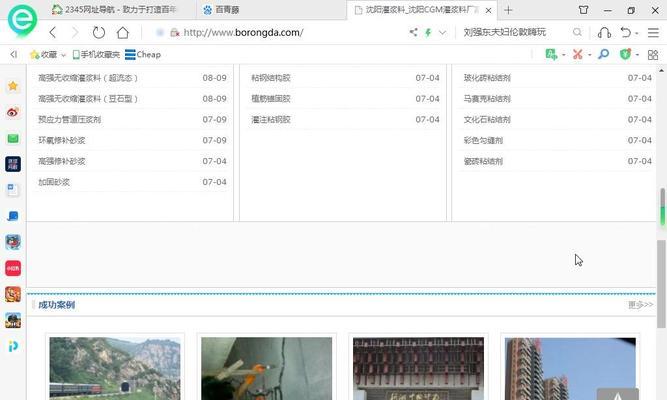Click the 更多>> link in 成功案例

point(640,305)
